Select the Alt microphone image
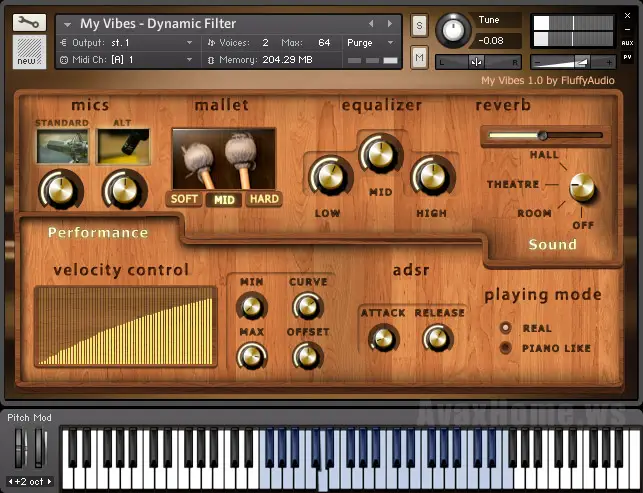Viewport: 643px width, 493px height. 123,146
